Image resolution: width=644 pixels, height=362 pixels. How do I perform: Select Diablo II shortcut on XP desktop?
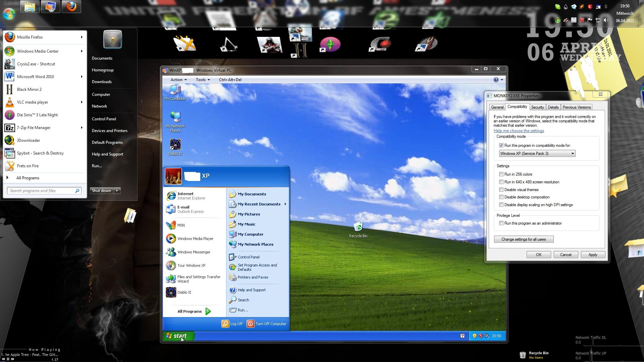(x=175, y=147)
